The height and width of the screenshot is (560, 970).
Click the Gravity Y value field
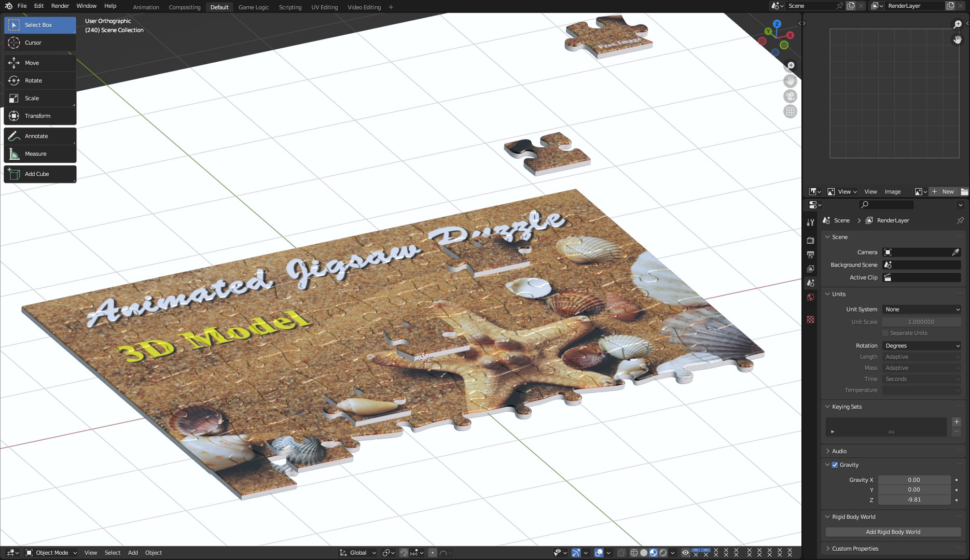click(x=914, y=490)
